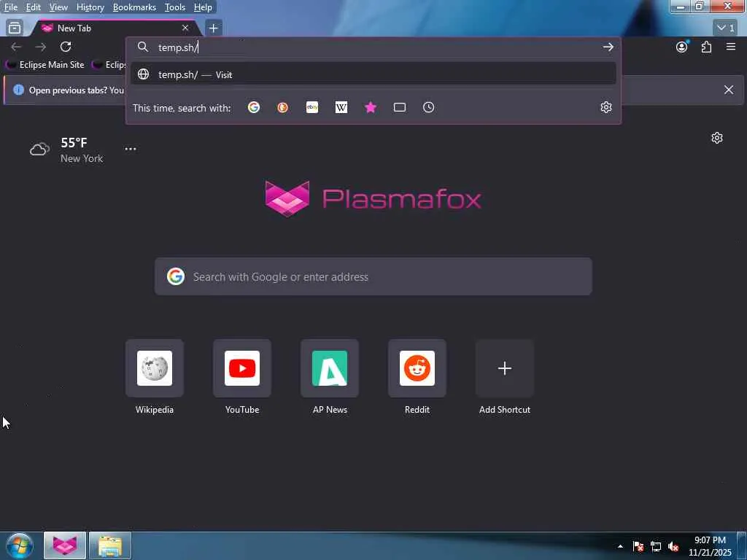Open the File menu
Image resolution: width=747 pixels, height=560 pixels.
[10, 7]
